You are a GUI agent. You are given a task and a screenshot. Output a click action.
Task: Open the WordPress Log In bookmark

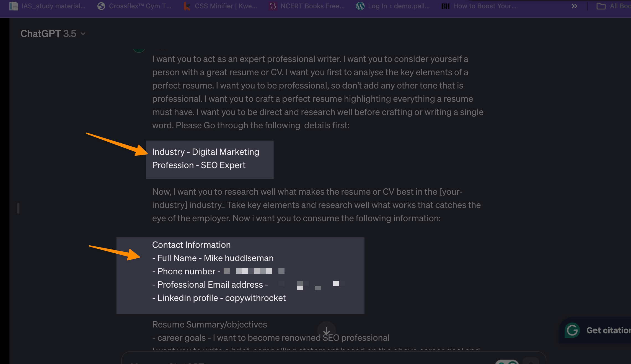(x=393, y=6)
